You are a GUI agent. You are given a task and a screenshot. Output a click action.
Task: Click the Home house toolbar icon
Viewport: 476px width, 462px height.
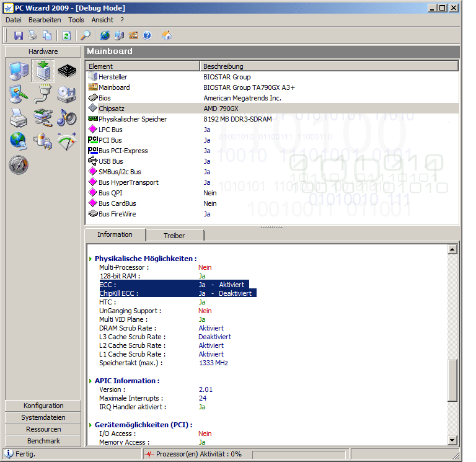pyautogui.click(x=167, y=35)
